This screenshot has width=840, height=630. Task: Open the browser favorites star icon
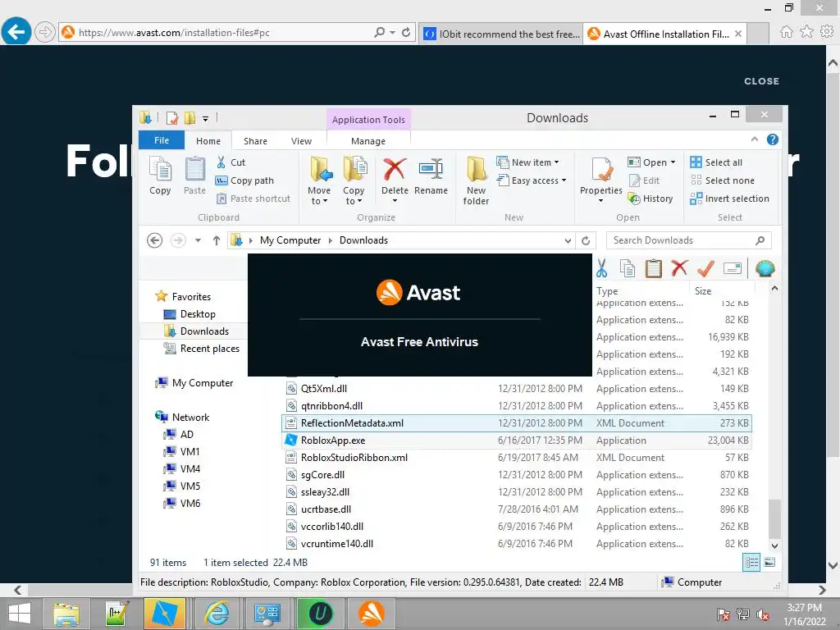click(x=806, y=32)
